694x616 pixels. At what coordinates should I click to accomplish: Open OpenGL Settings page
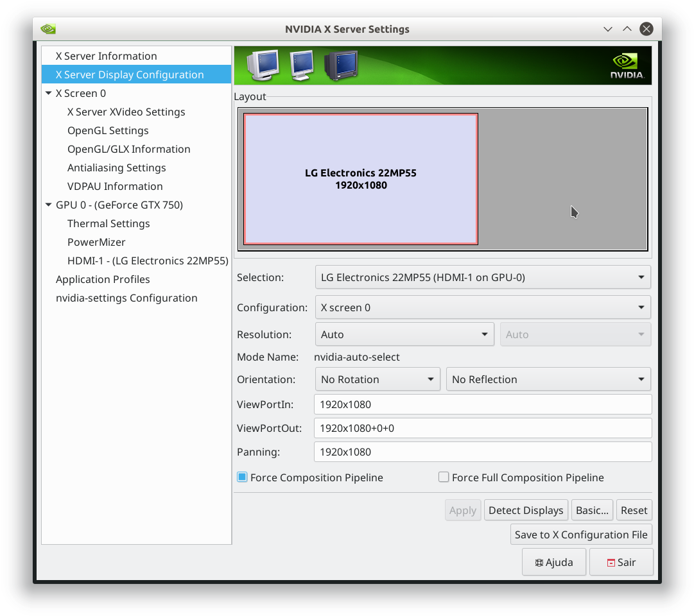108,130
